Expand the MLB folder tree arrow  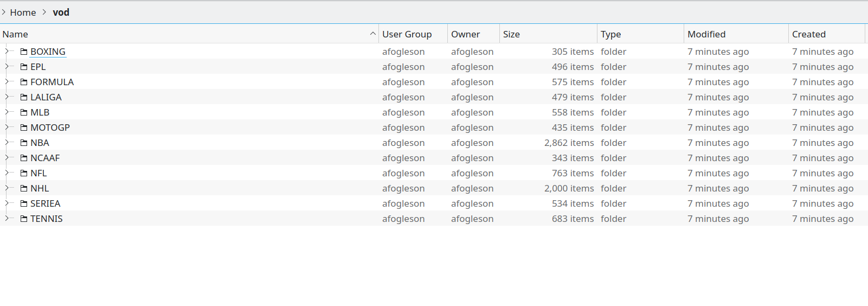[x=7, y=112]
